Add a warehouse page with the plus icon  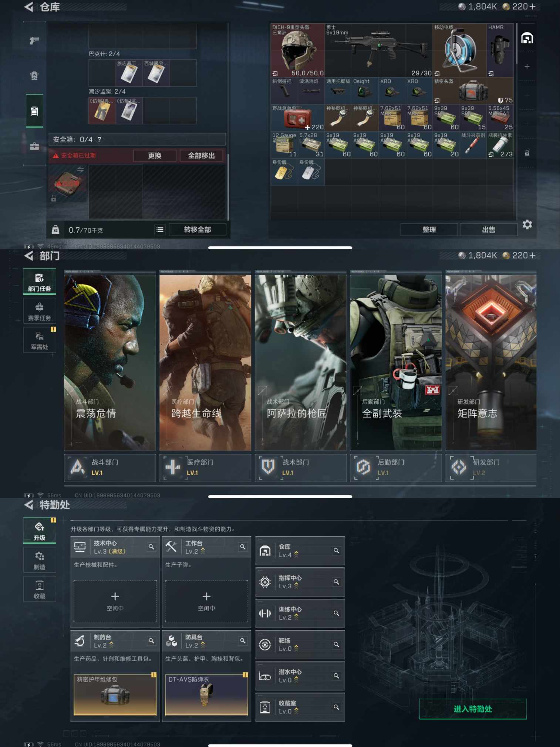527,67
